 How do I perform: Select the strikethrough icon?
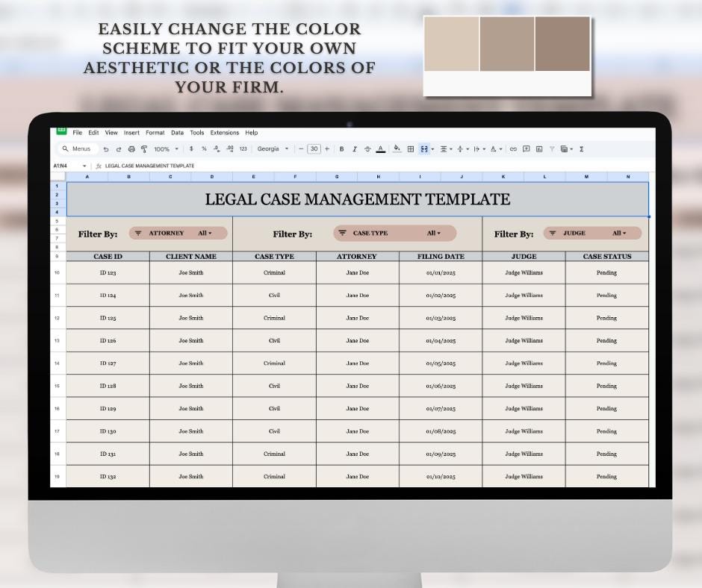(x=367, y=148)
